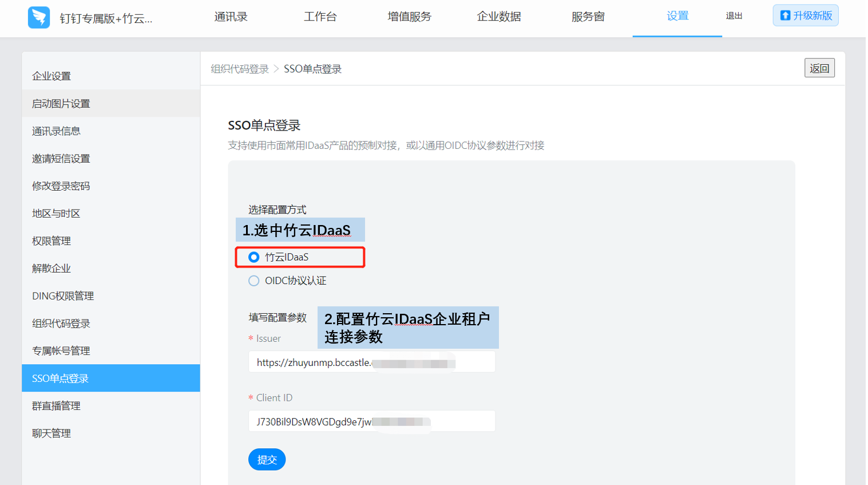
Task: Open 邀请短信设置 sidebar item
Action: [111, 159]
